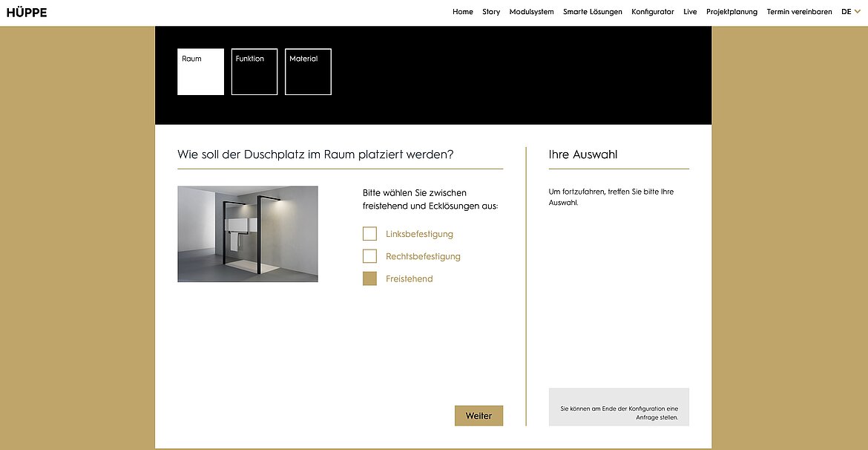Go to the Story page
Screen dimensions: 868x450
[x=491, y=12]
